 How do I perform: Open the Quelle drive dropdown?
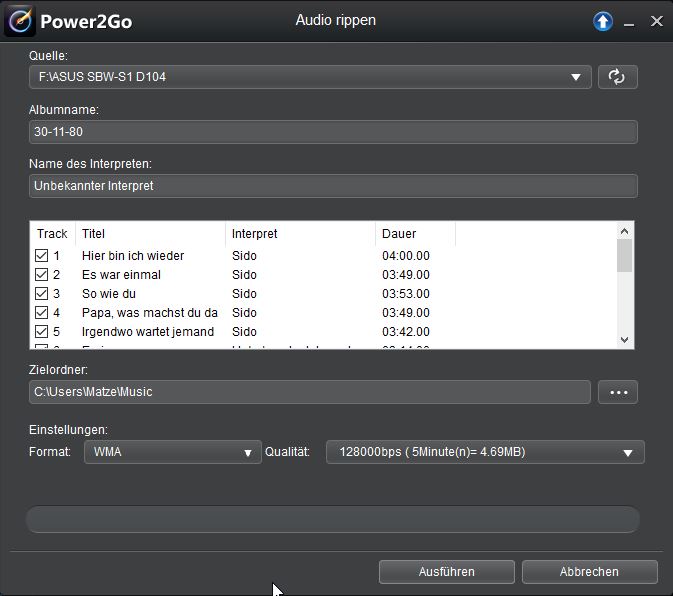(x=310, y=77)
